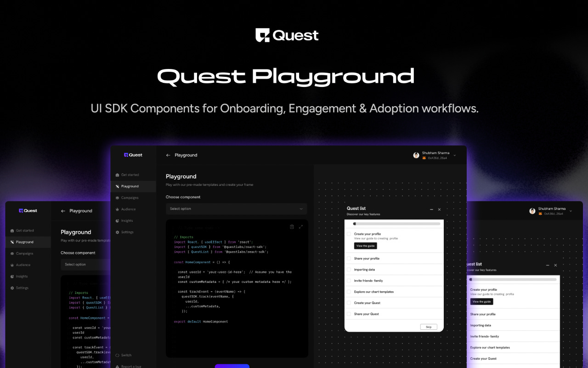Check the Share your Quest checkbox
Viewport: 588px width, 368px height.
click(x=349, y=314)
